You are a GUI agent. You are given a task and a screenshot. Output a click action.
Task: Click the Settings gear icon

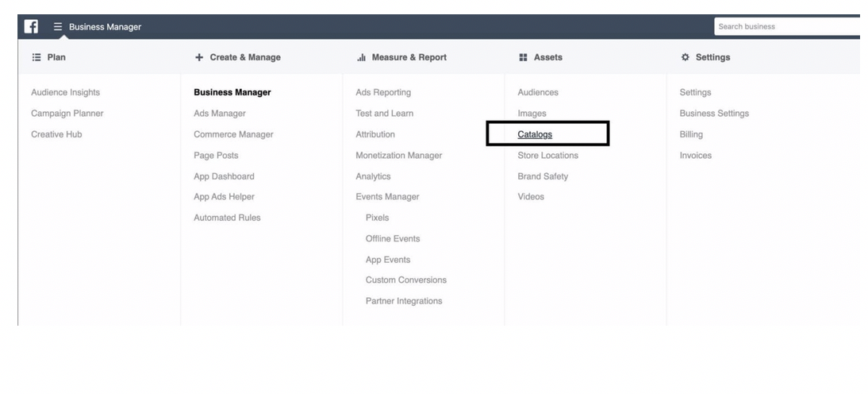(x=686, y=57)
